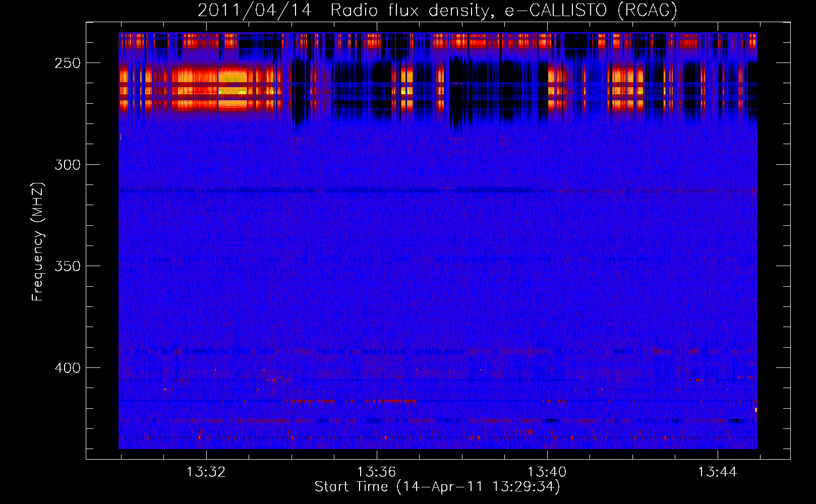Image resolution: width=816 pixels, height=504 pixels.
Task: Click the bright yellow burst near 13:32
Action: pyautogui.click(x=233, y=90)
